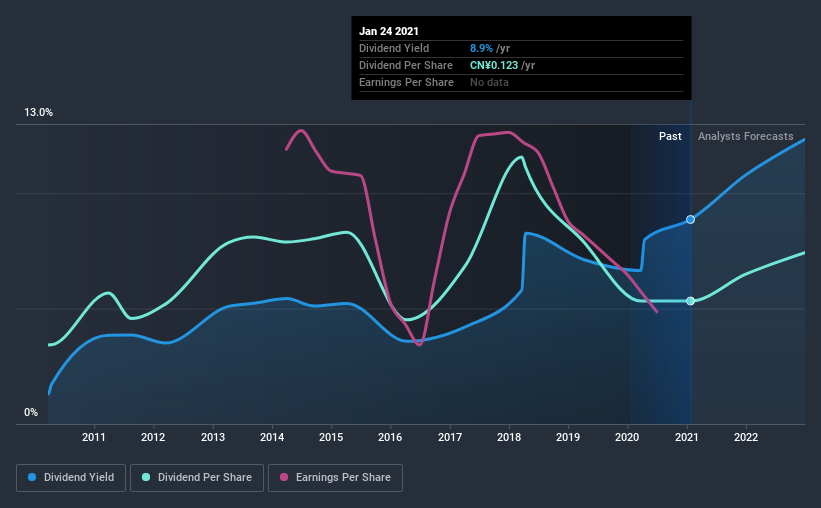
Task: Click the teal dot in Dividend Per Share legend
Action: coord(146,477)
